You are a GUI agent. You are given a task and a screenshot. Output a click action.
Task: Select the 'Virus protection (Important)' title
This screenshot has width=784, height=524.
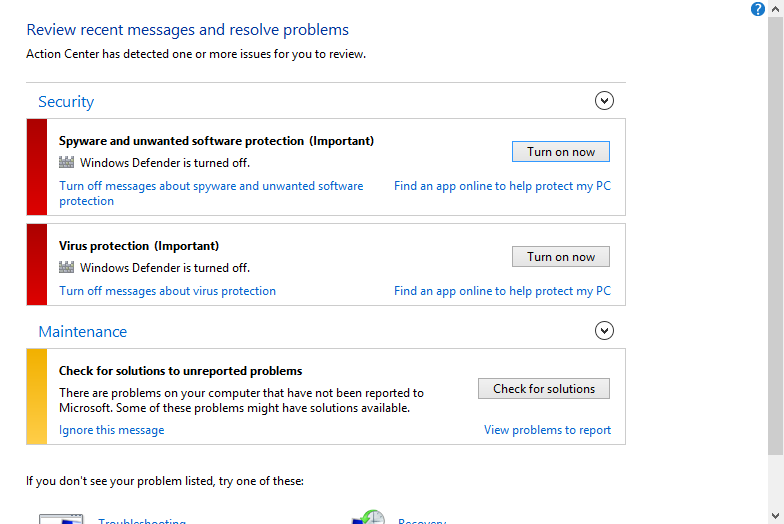139,246
